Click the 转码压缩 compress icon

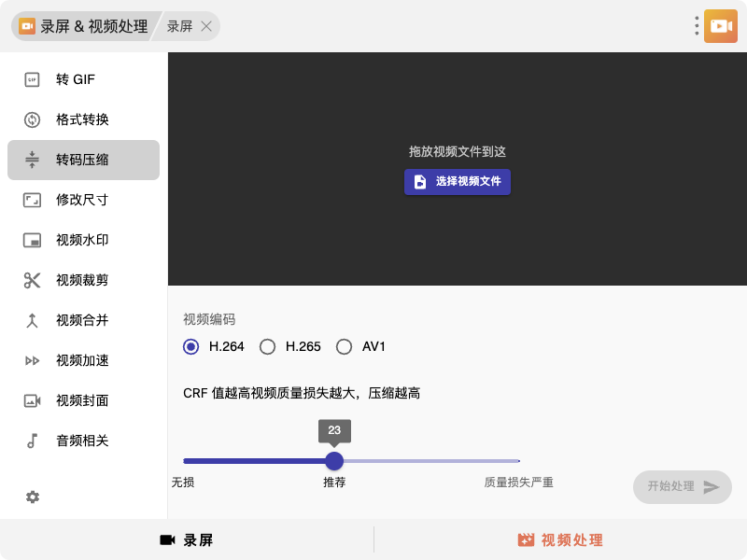pos(32,160)
